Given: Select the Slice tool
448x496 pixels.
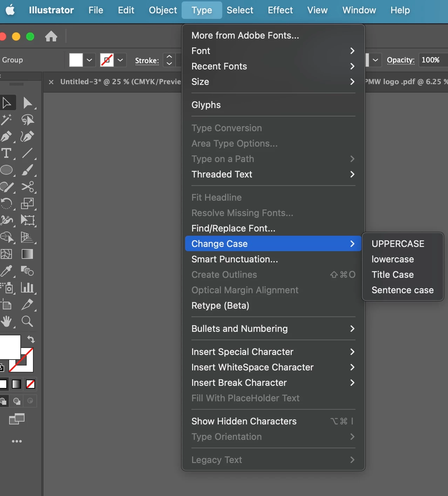Looking at the screenshot, I should (28, 305).
